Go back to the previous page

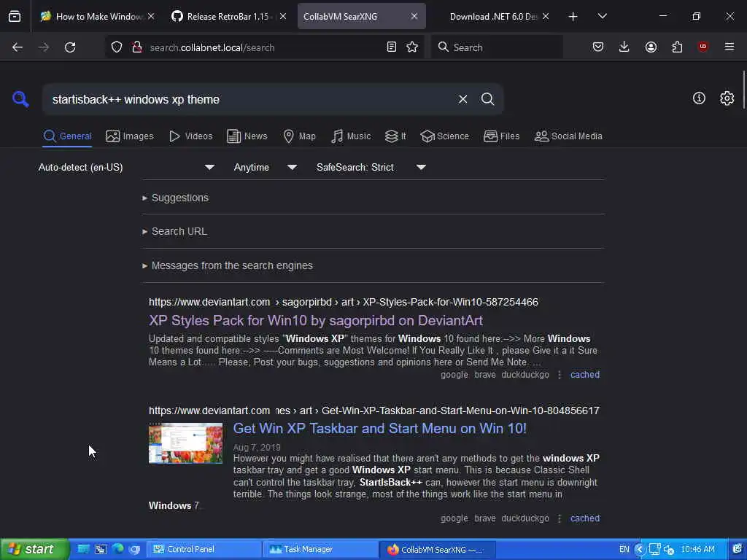click(x=18, y=47)
